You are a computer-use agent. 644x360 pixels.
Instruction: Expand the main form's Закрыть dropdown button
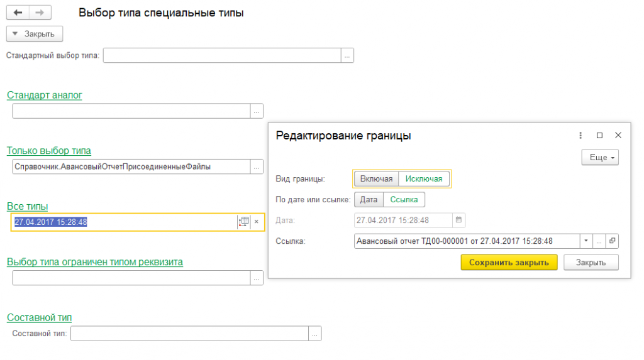click(x=35, y=34)
